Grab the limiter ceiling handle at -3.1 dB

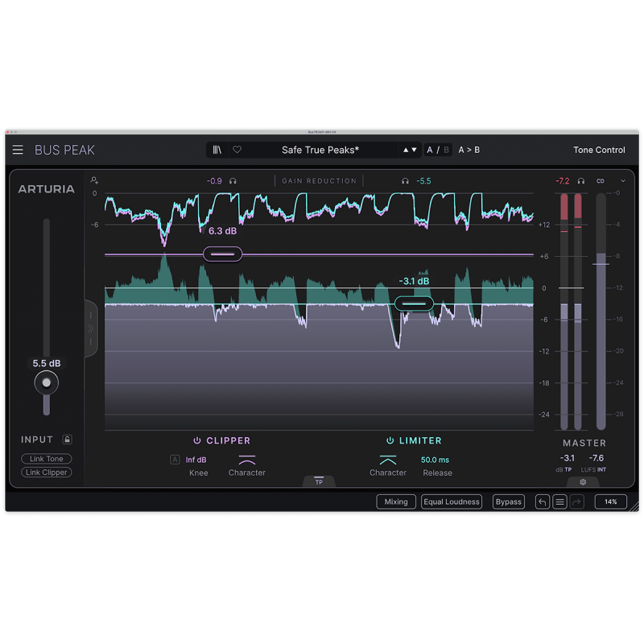point(414,303)
